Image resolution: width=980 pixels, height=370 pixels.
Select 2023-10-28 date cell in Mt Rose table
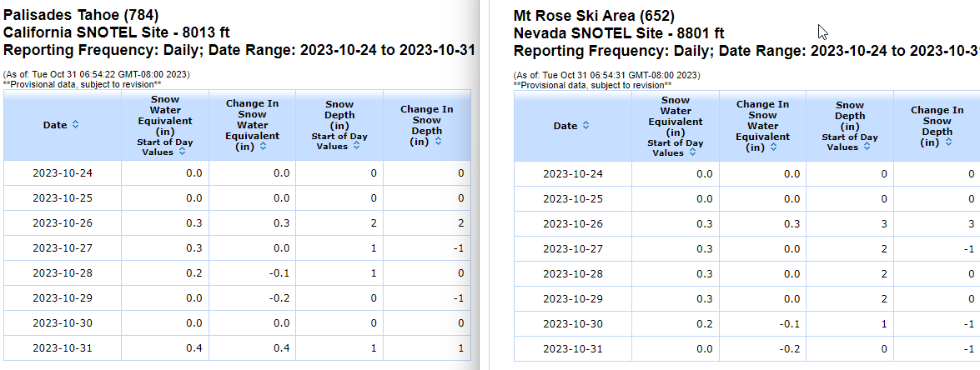[x=572, y=273]
